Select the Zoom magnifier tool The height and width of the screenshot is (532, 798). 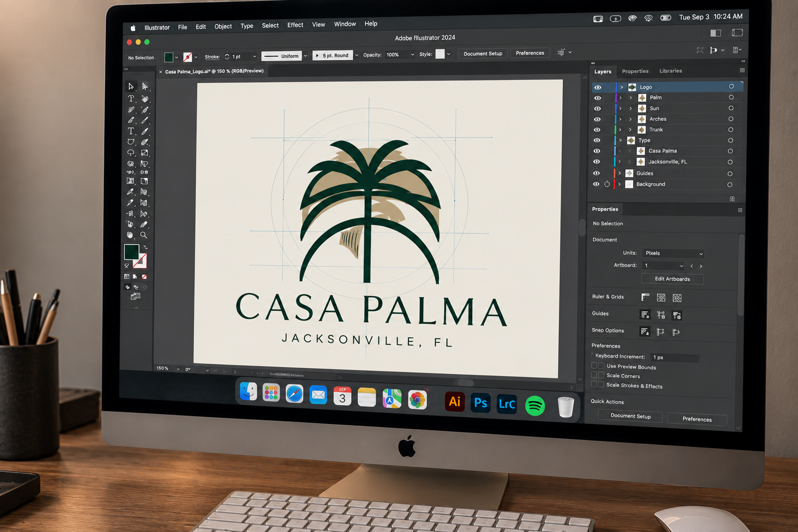(144, 235)
